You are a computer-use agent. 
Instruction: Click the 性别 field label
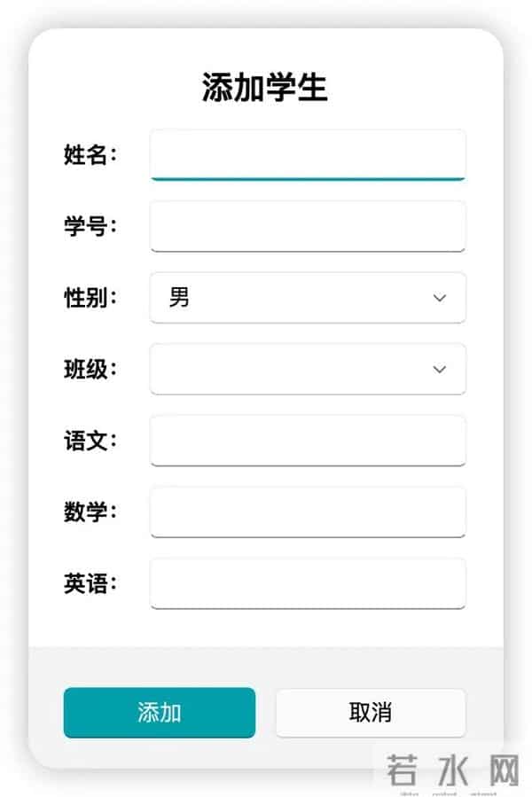89,298
